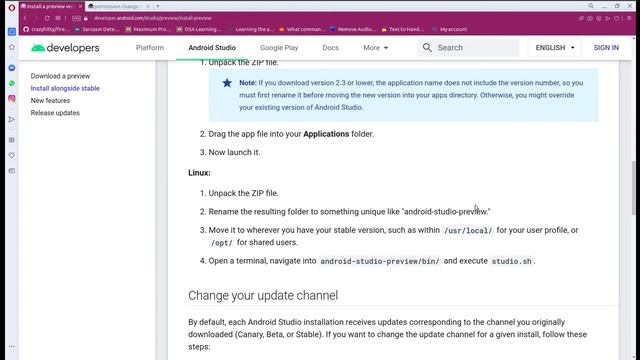Click the 'Change your update channel' heading
This screenshot has width=640, height=360.
(263, 295)
